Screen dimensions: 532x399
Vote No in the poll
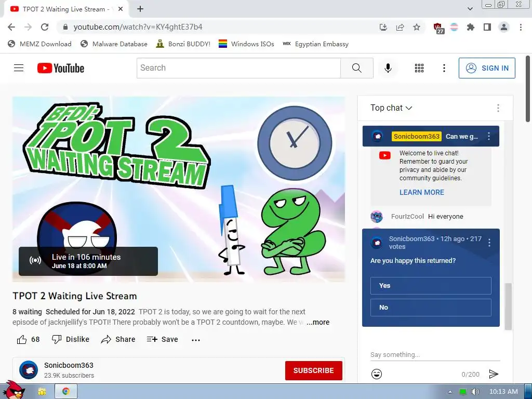(431, 308)
